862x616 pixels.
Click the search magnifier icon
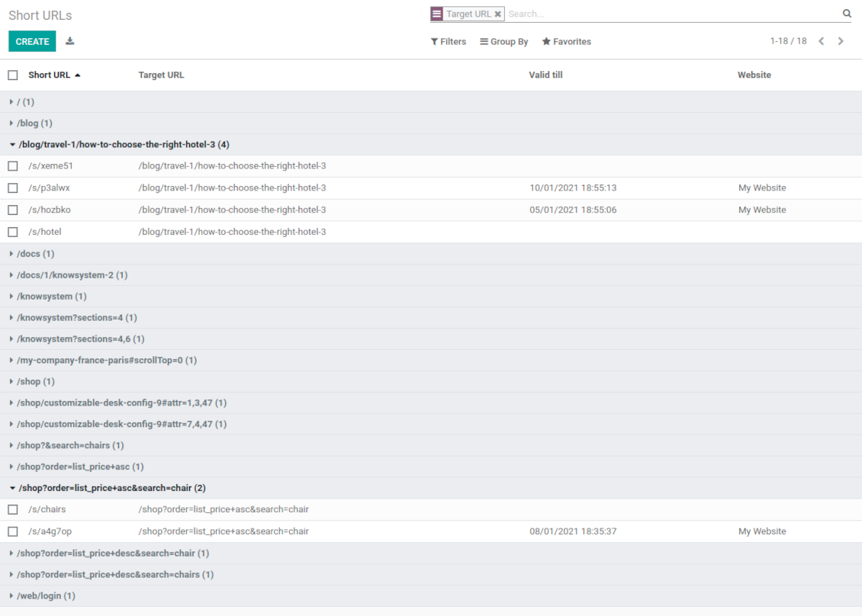click(x=847, y=14)
